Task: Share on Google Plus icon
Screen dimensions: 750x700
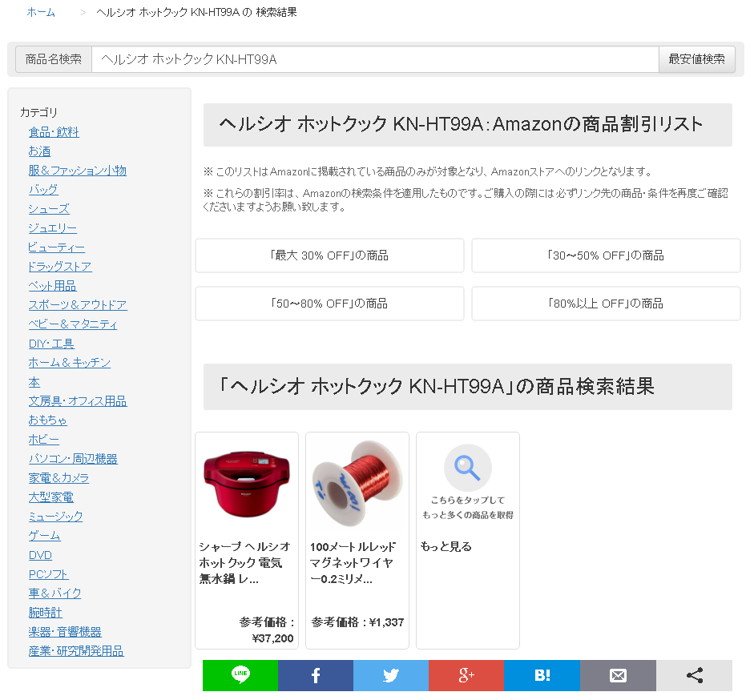Action: pyautogui.click(x=466, y=675)
